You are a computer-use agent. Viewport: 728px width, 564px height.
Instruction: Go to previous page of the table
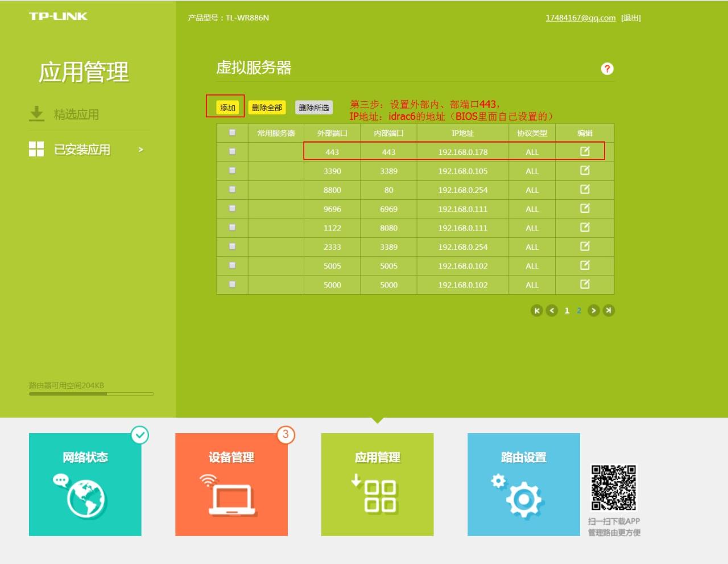[x=552, y=310]
